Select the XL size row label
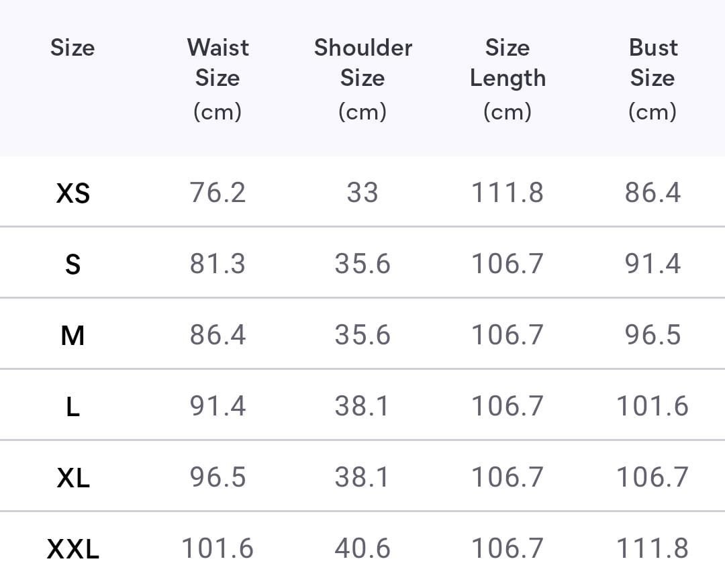The width and height of the screenshot is (725, 588). [72, 478]
